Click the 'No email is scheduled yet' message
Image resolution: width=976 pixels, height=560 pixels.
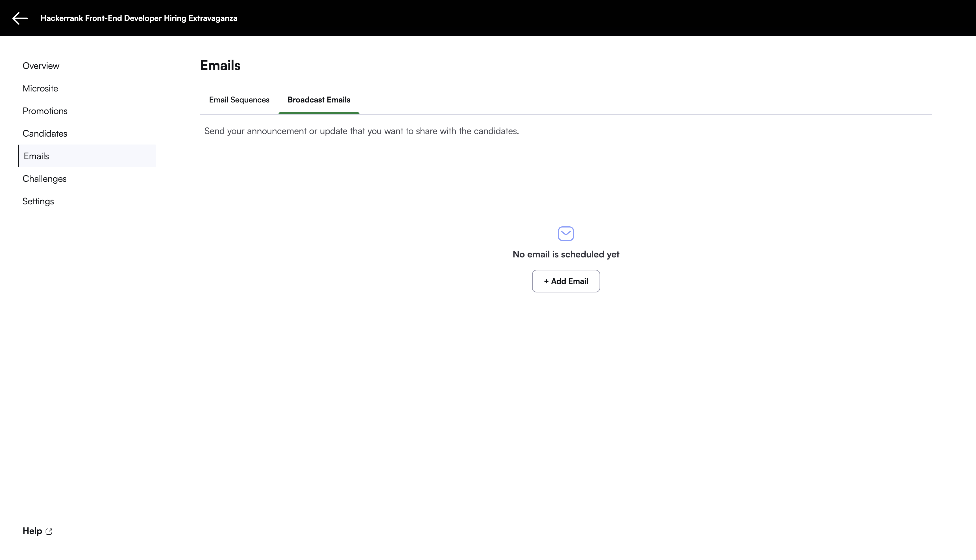565,254
